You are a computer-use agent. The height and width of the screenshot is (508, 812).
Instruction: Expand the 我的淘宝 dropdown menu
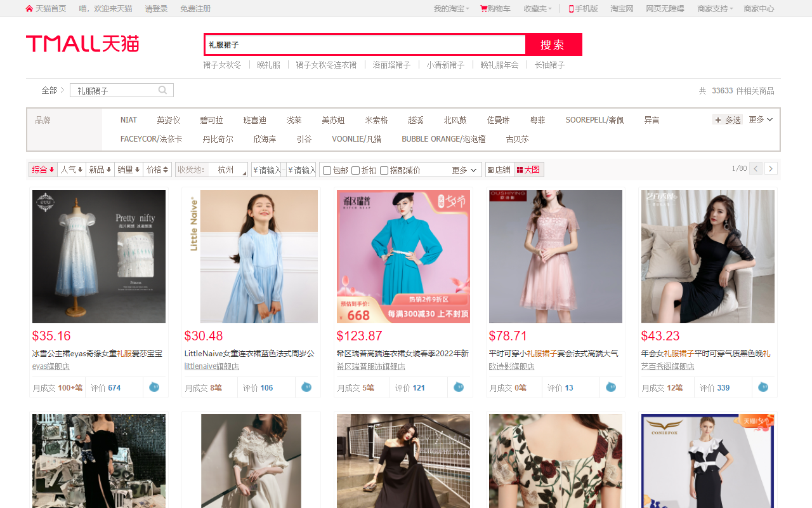pyautogui.click(x=451, y=9)
